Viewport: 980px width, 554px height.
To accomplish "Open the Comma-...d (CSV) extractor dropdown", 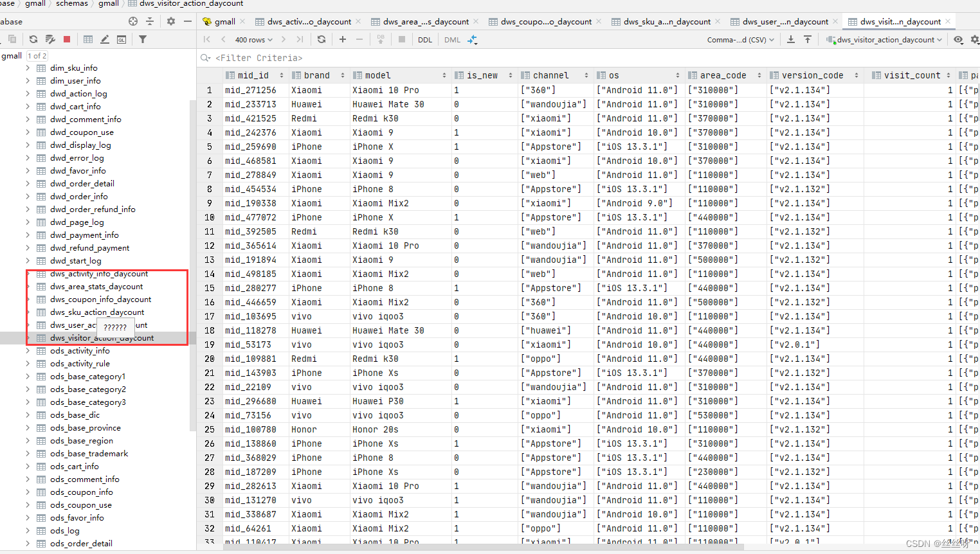I will tap(741, 40).
